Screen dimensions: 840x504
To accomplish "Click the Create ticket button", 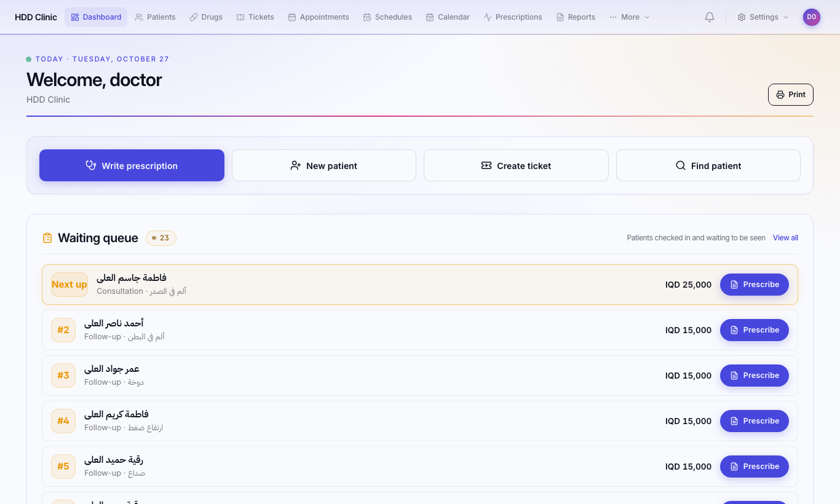I will pos(516,165).
